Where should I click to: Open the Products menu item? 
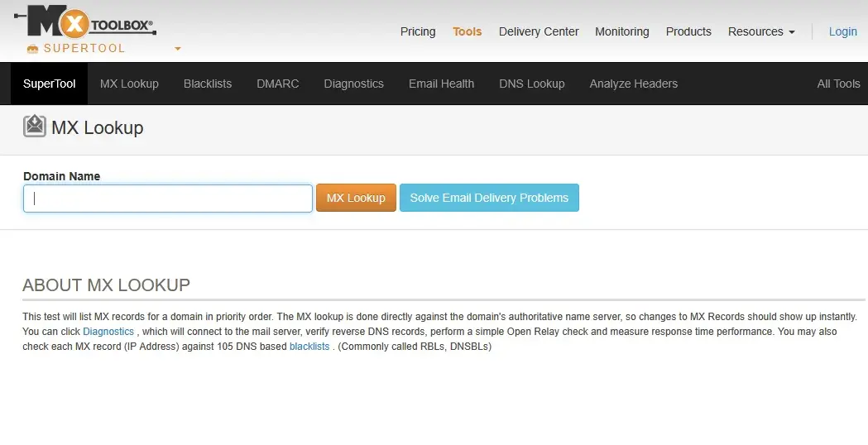point(688,31)
